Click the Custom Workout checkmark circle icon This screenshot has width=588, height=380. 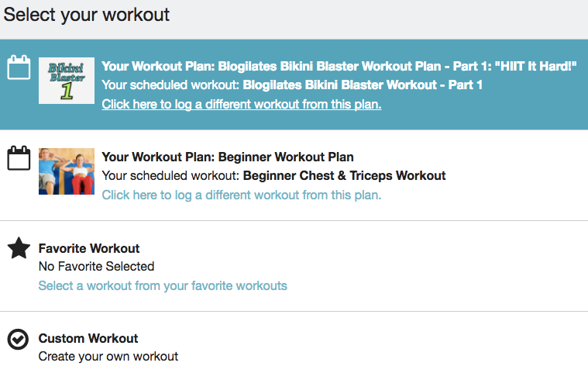(18, 339)
